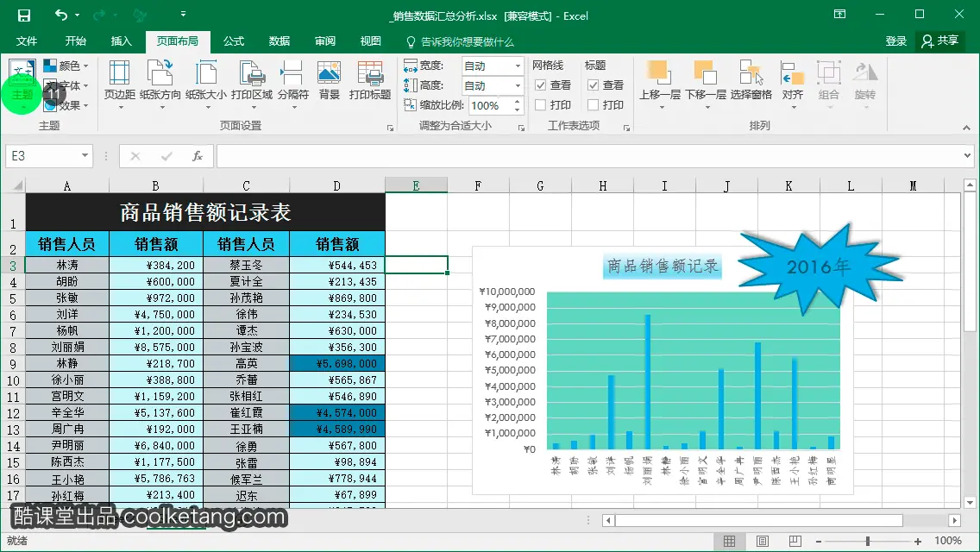Image resolution: width=980 pixels, height=552 pixels.
Task: Open the 打印区域 print area tool
Action: click(x=252, y=84)
